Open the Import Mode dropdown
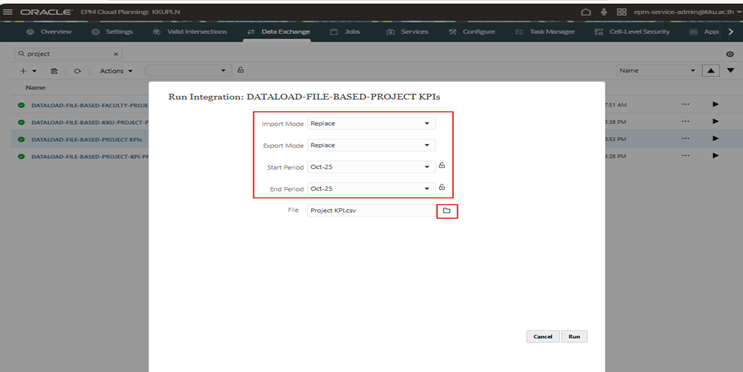Image resolution: width=743 pixels, height=372 pixels. [371, 123]
